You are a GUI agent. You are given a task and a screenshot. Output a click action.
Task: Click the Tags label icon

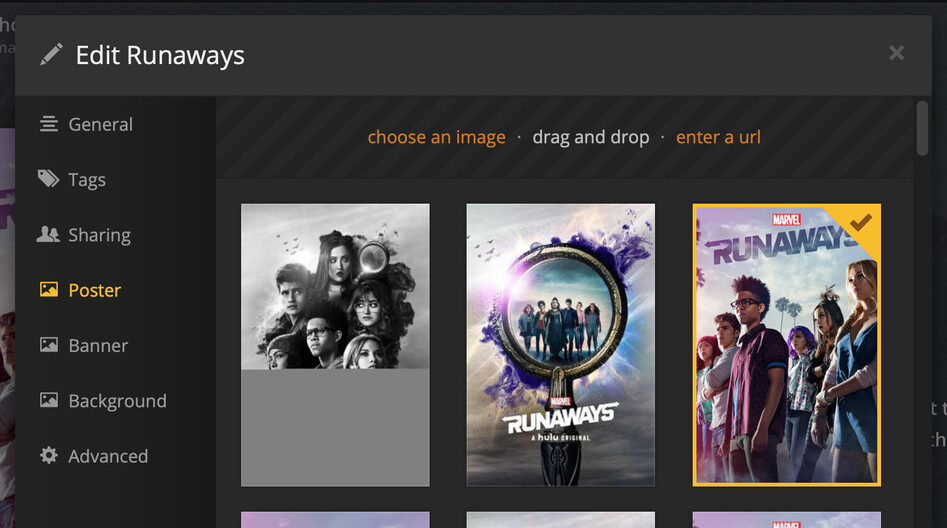(x=48, y=179)
